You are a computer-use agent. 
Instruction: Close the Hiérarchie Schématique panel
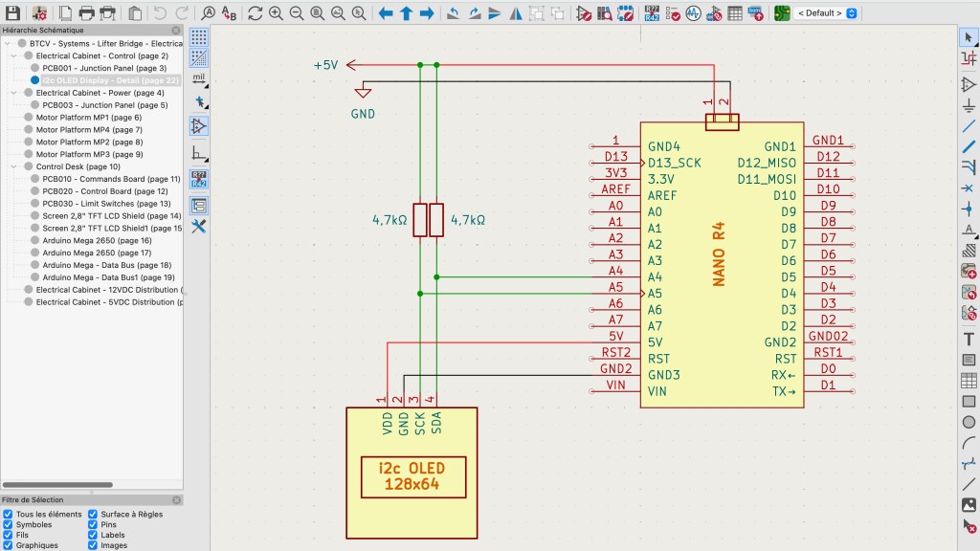click(176, 30)
